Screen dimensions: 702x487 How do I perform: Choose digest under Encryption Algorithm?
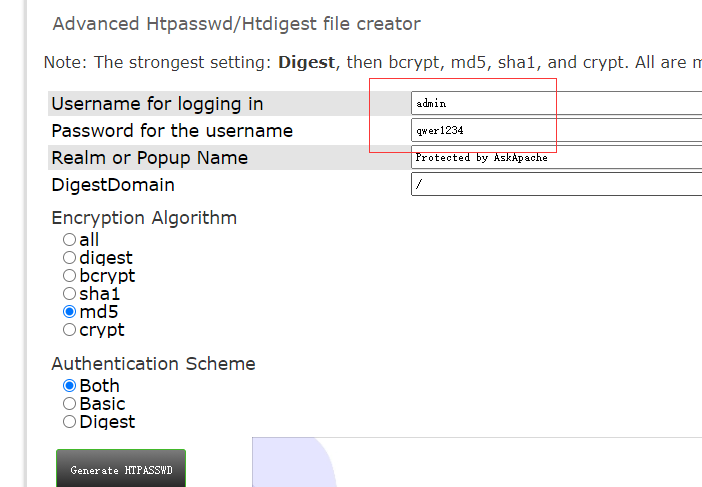[69, 258]
